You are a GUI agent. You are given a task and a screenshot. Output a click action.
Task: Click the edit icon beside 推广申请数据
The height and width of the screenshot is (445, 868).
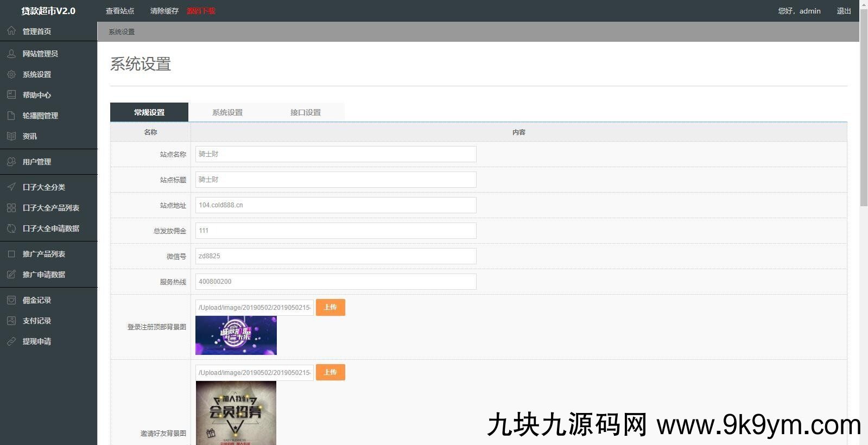tap(11, 275)
